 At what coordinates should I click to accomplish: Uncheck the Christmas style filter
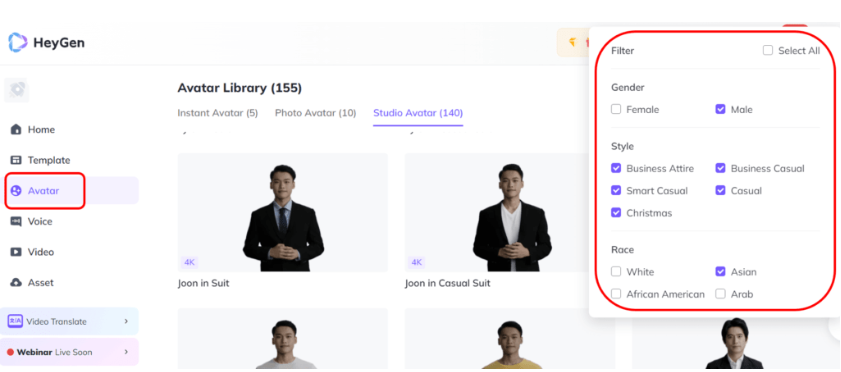[616, 213]
